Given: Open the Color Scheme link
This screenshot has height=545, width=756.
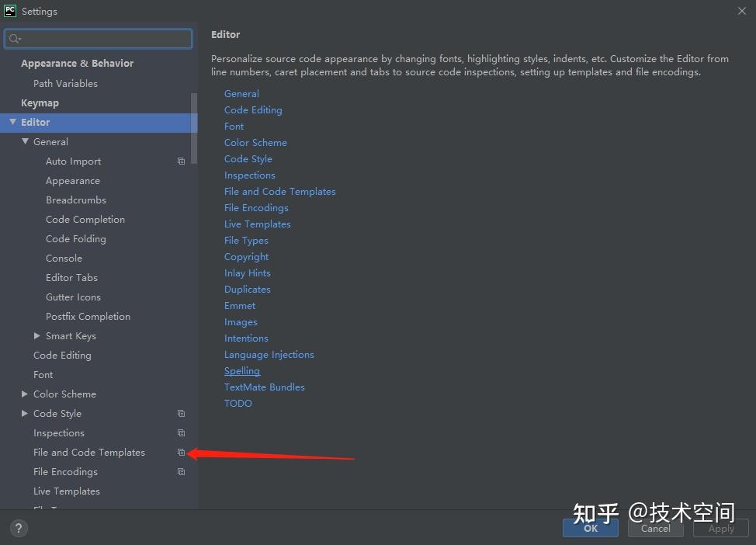Looking at the screenshot, I should click(255, 143).
